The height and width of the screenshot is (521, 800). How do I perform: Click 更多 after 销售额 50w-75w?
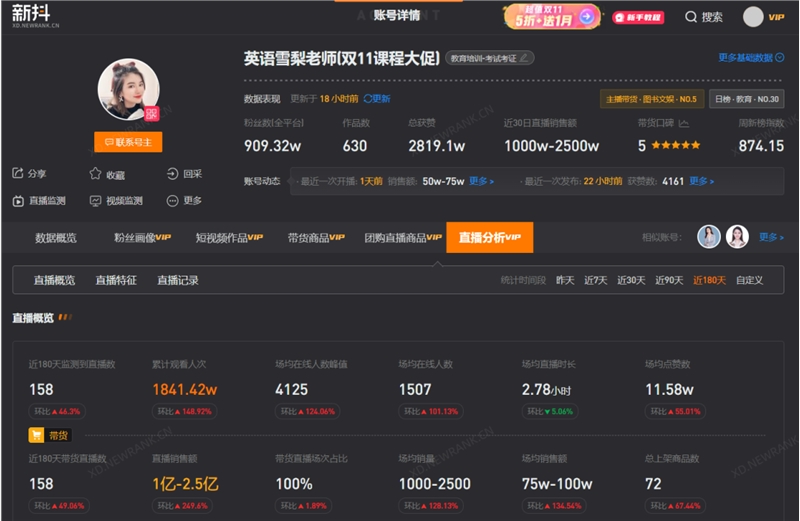pyautogui.click(x=481, y=181)
